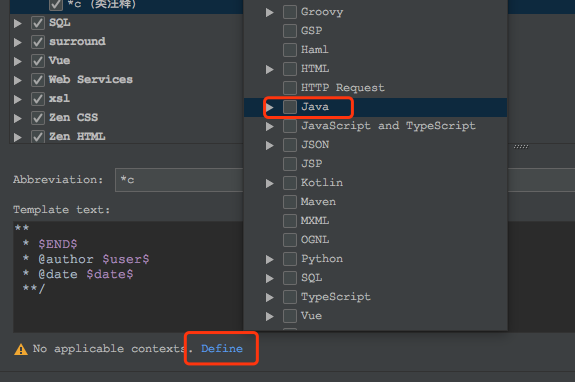
Task: Expand the JSON context node
Action: (x=270, y=146)
